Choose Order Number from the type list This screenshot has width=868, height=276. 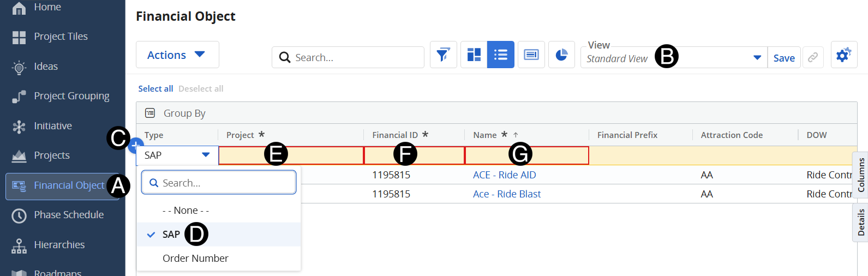[x=195, y=259]
